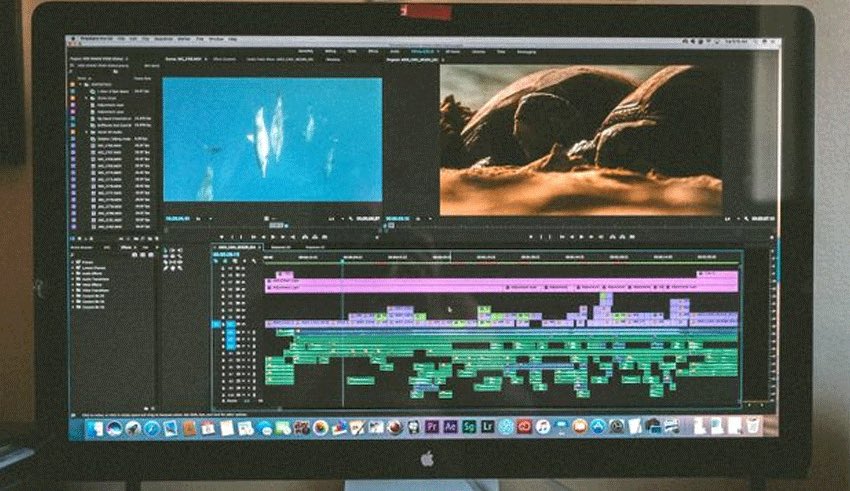The width and height of the screenshot is (850, 491).
Task: Expand Video Effects folder in Effects panel
Action: click(72, 285)
